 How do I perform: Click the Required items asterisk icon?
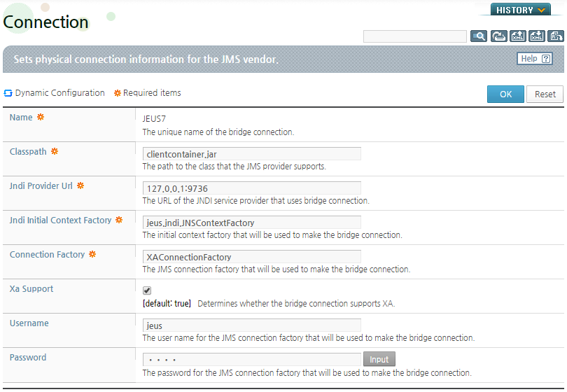coord(117,93)
